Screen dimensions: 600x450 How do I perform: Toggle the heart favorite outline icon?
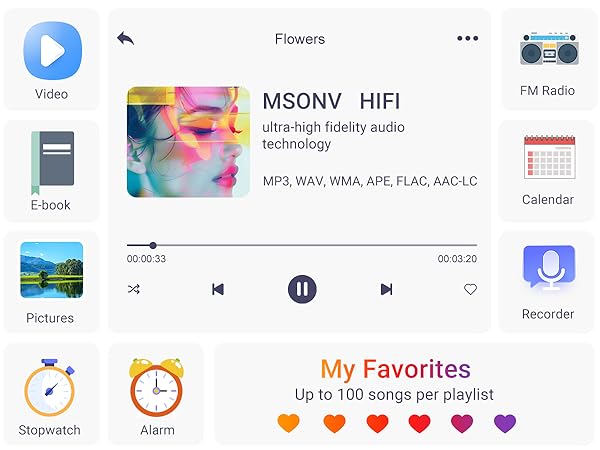tap(470, 289)
